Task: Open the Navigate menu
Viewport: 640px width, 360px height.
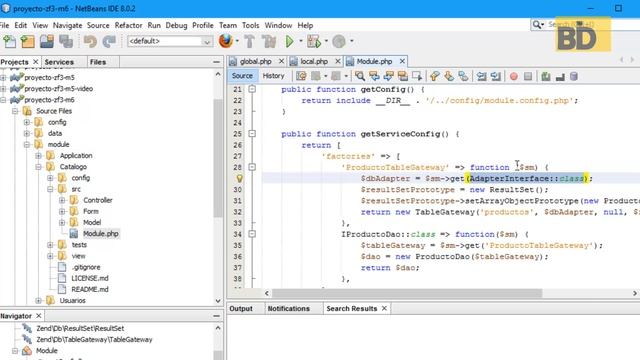Action: click(x=67, y=25)
